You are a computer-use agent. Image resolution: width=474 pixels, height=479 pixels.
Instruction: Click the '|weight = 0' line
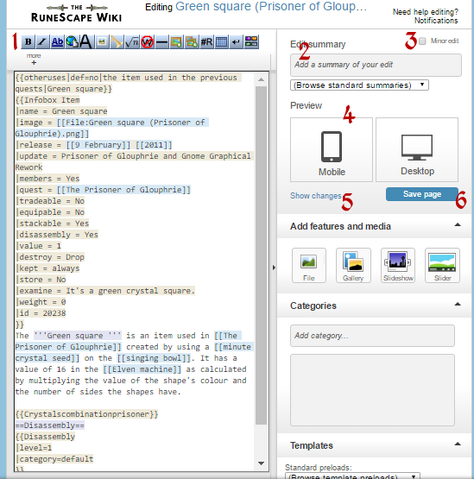[x=41, y=302]
